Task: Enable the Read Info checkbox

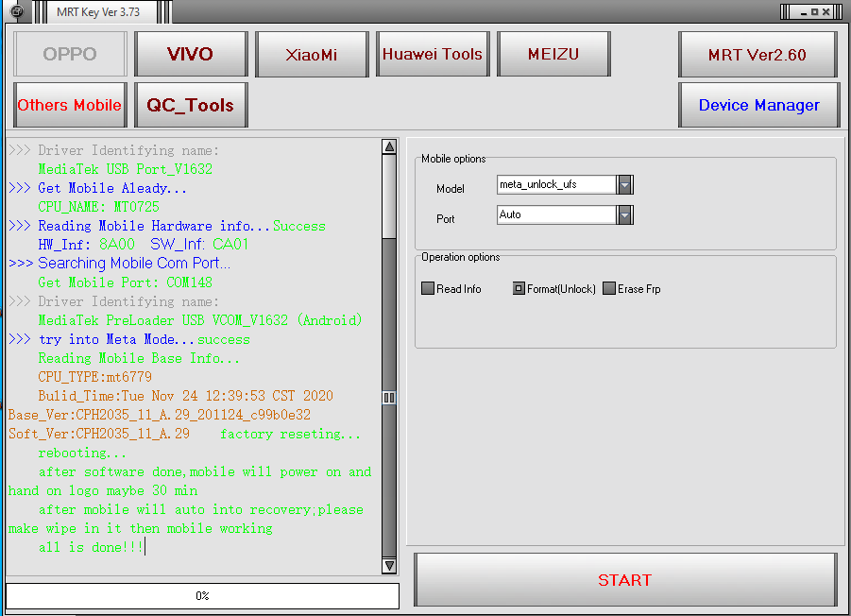Action: click(x=428, y=288)
